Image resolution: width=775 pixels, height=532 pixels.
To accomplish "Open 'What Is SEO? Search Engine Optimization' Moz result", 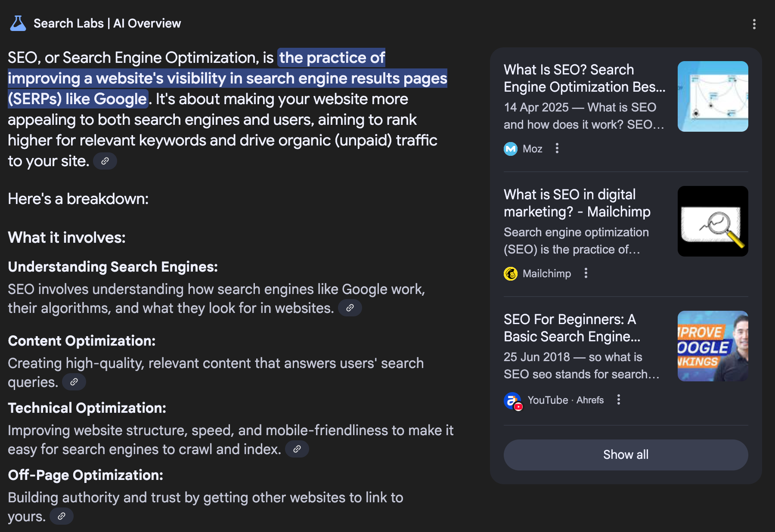I will 584,78.
